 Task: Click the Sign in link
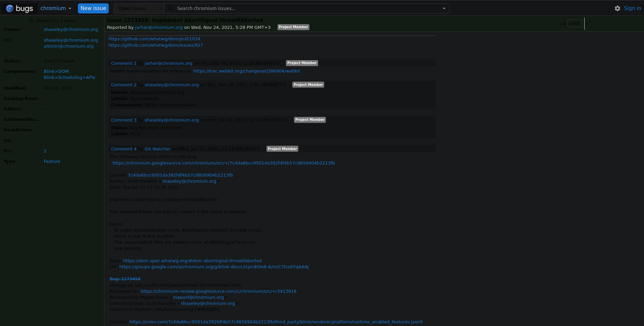pos(632,8)
